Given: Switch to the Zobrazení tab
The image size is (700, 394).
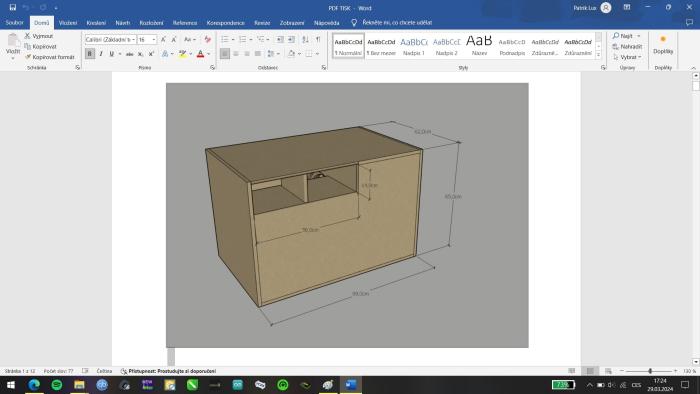Looking at the screenshot, I should pos(292,23).
